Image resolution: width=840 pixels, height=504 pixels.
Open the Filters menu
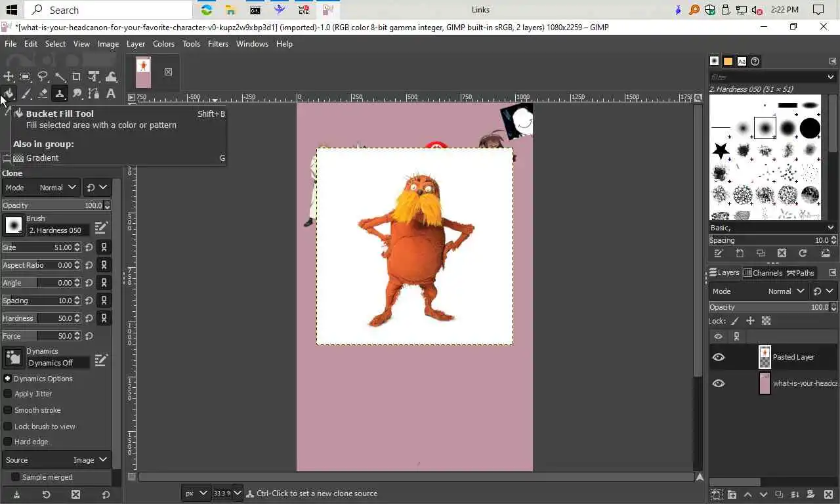[x=218, y=44]
